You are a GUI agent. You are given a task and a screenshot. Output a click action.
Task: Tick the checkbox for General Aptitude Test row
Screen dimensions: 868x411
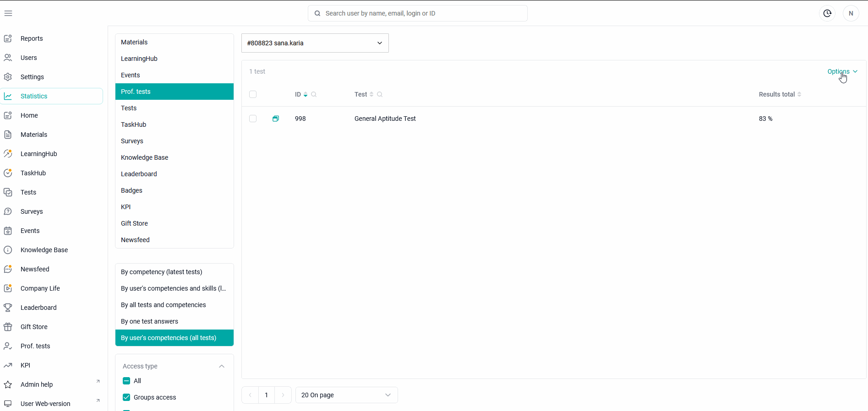pyautogui.click(x=253, y=119)
